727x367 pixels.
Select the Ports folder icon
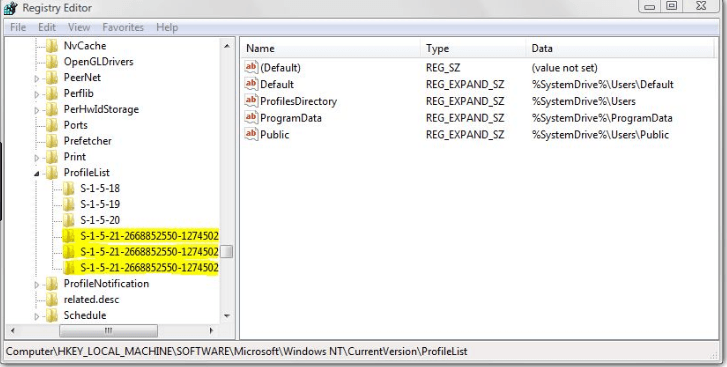[52, 125]
